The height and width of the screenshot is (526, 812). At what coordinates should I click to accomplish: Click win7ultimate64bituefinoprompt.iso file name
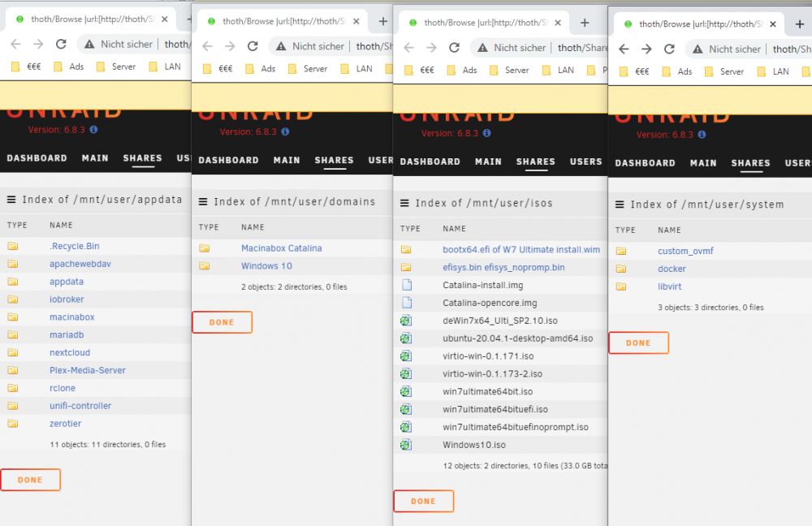(516, 427)
